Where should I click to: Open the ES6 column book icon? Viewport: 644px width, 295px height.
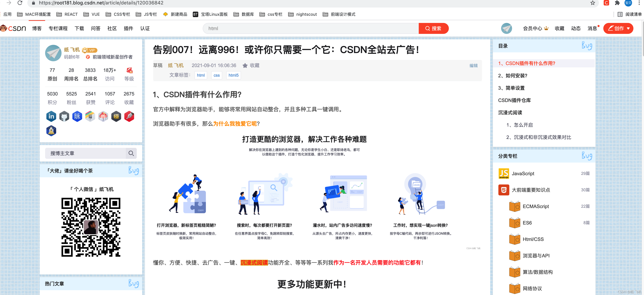(x=515, y=223)
